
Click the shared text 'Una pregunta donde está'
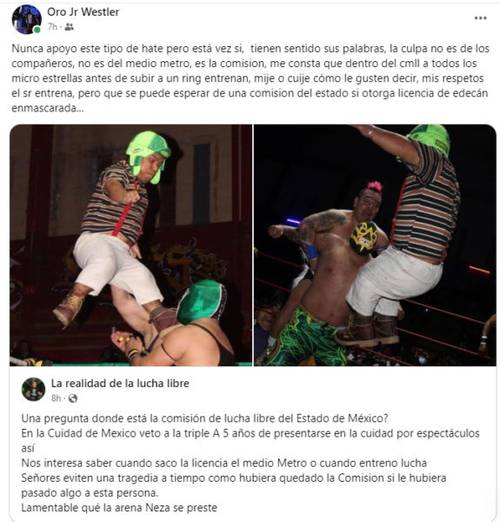coord(205,418)
